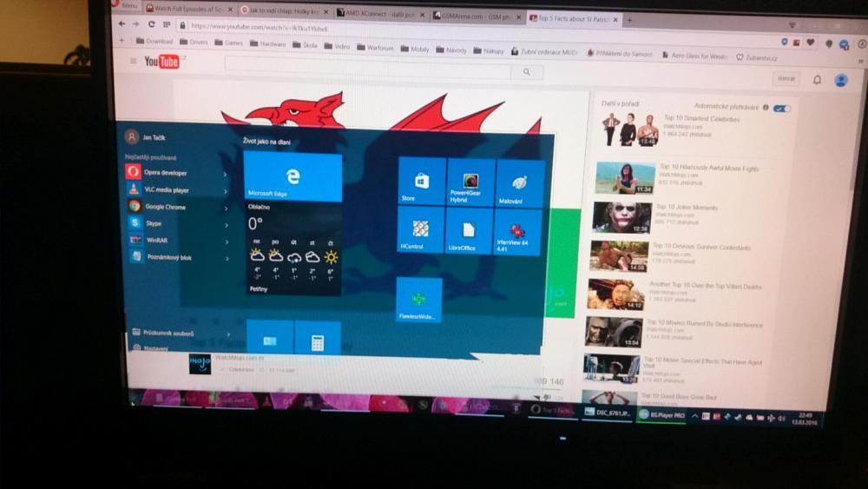
Task: Toggle the Automatické přehrávání autoplay switch
Action: click(x=782, y=109)
